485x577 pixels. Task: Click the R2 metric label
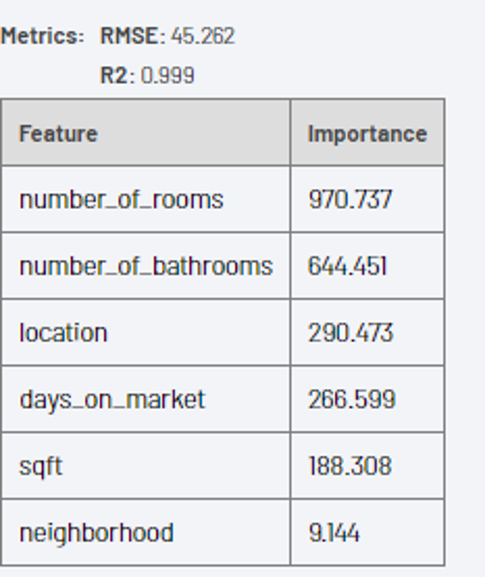[x=117, y=75]
